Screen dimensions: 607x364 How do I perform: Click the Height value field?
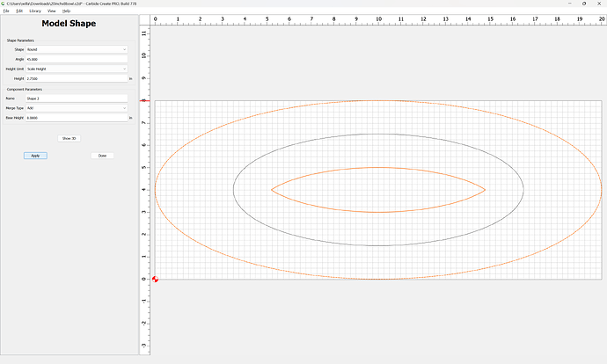(x=77, y=78)
